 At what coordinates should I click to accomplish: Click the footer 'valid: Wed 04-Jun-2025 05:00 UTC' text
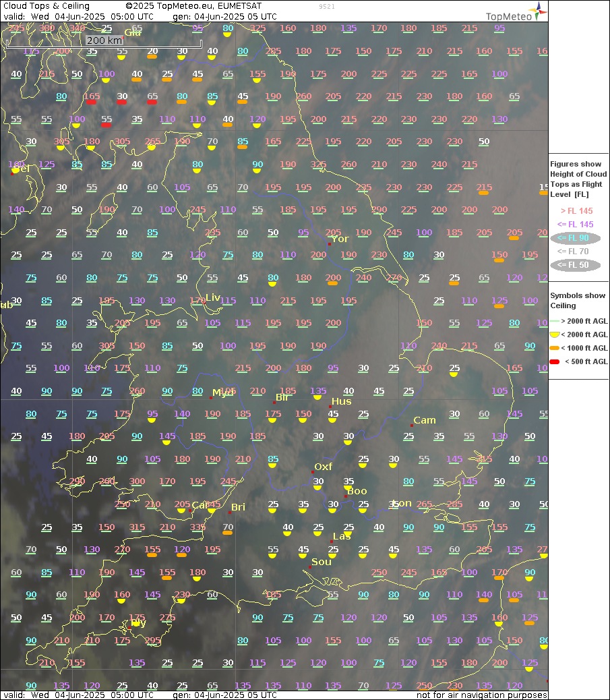[78, 695]
